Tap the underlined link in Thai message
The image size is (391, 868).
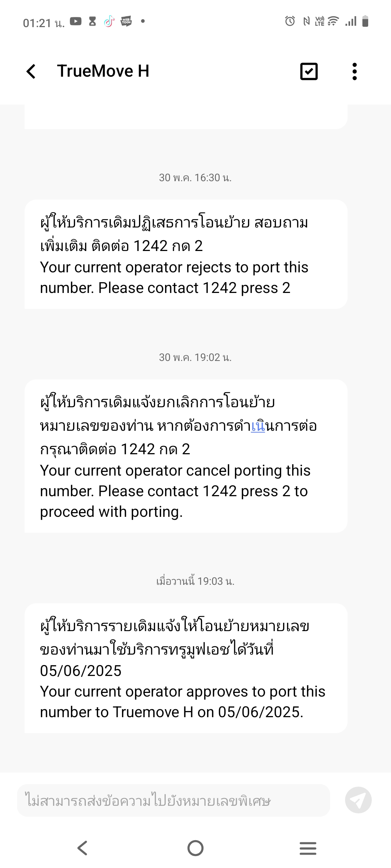(258, 426)
